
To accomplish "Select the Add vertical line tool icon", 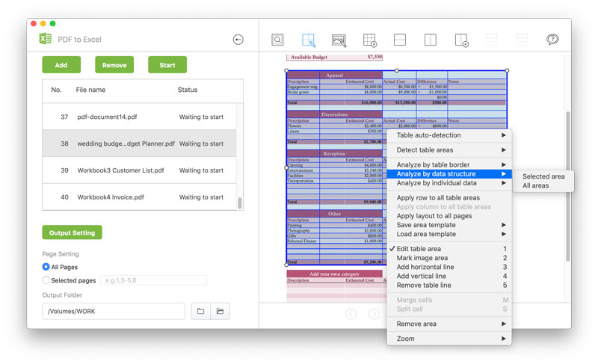I will click(x=431, y=40).
